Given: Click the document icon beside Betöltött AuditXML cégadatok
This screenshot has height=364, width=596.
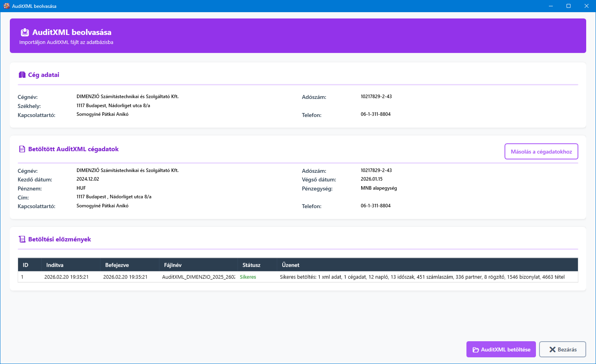Looking at the screenshot, I should pos(22,149).
